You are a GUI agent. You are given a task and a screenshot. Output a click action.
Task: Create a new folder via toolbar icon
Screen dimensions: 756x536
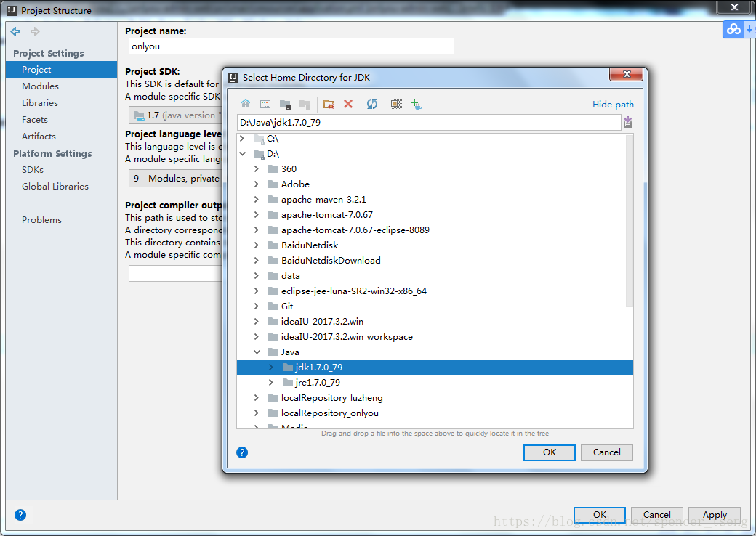329,104
